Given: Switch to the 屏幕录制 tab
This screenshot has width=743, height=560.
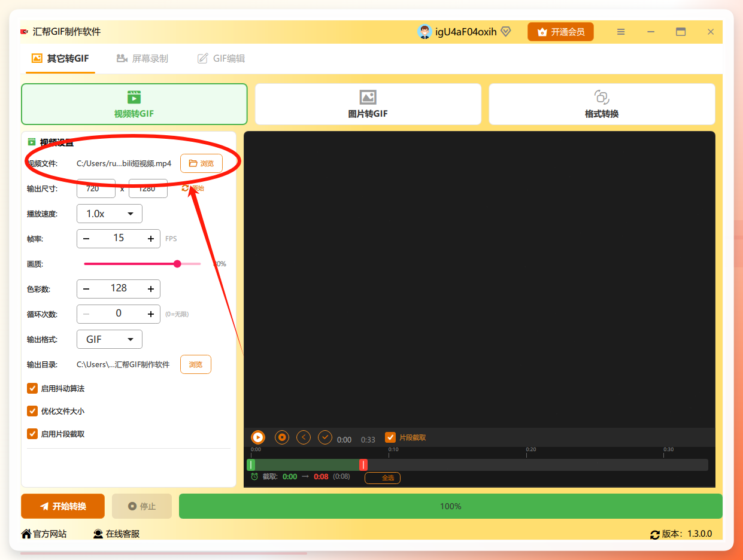Looking at the screenshot, I should tap(142, 59).
